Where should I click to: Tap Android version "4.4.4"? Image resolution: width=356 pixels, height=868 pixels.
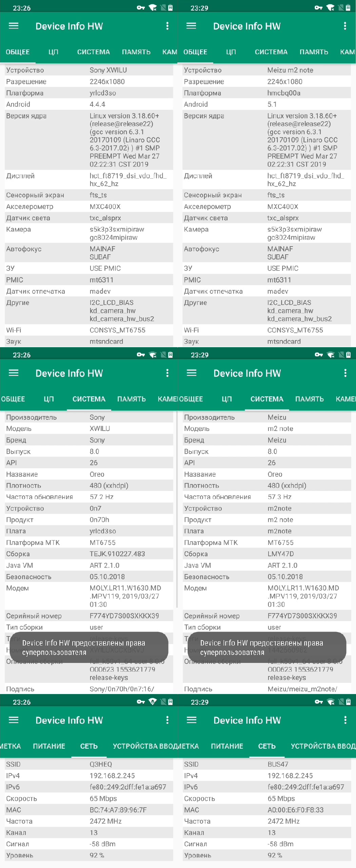point(97,104)
